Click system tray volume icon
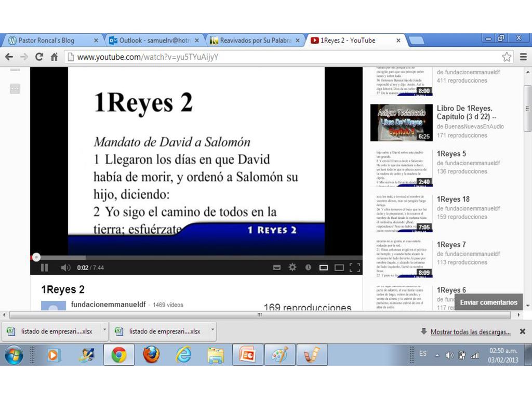The width and height of the screenshot is (532, 399). 449,355
